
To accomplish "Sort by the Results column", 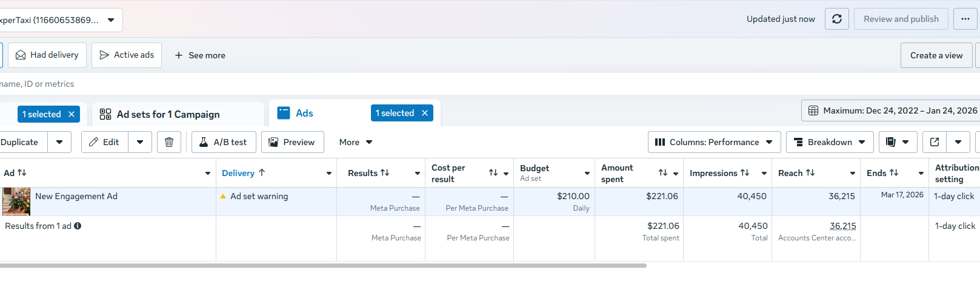I will [x=368, y=173].
